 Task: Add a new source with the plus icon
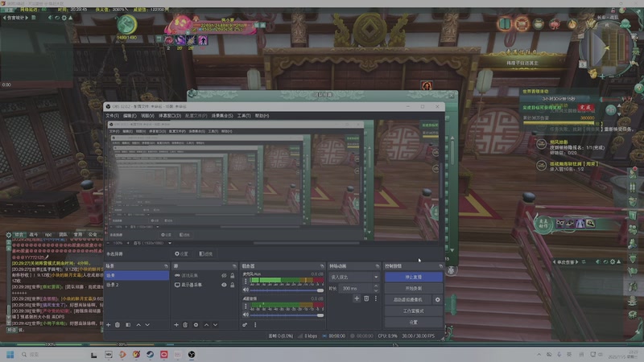pyautogui.click(x=176, y=325)
